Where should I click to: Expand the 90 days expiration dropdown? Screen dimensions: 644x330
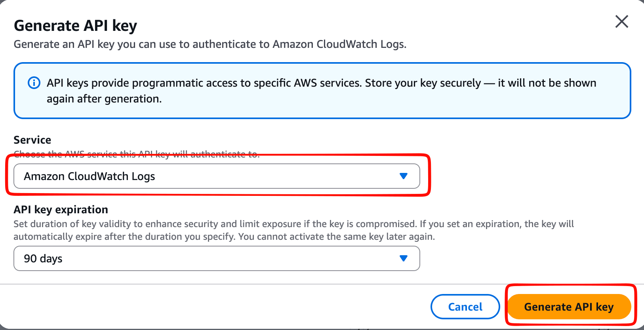[x=216, y=258]
